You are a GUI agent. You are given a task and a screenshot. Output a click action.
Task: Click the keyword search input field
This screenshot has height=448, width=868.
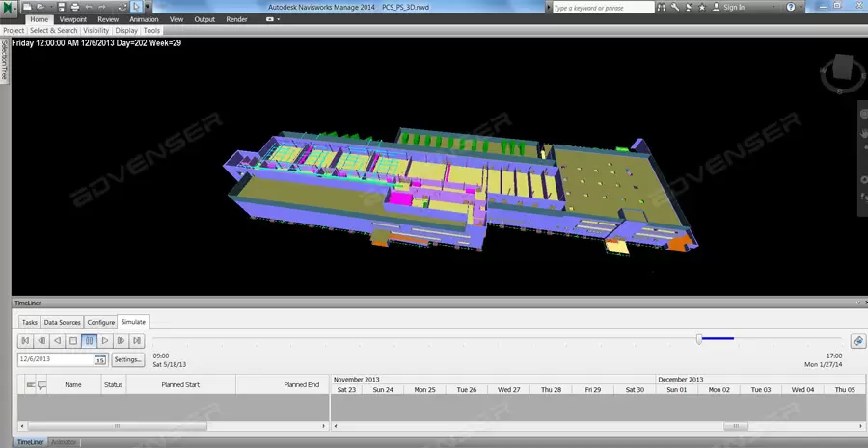604,8
